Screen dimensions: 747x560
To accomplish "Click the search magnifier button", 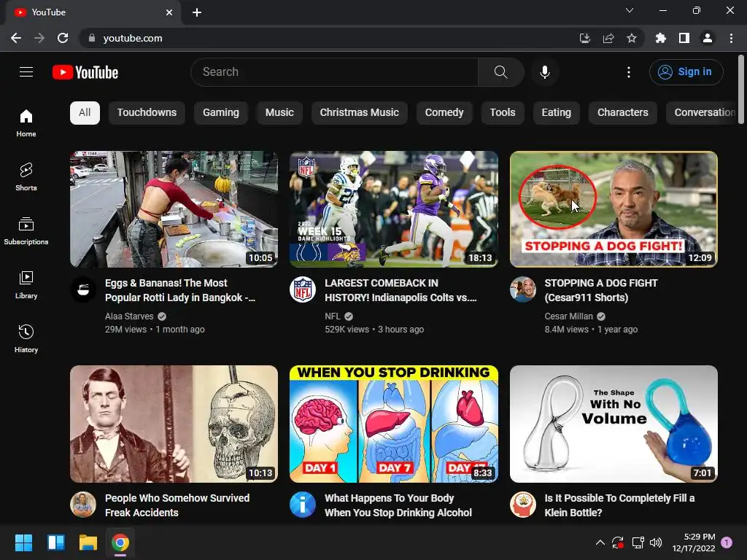I will pyautogui.click(x=500, y=72).
